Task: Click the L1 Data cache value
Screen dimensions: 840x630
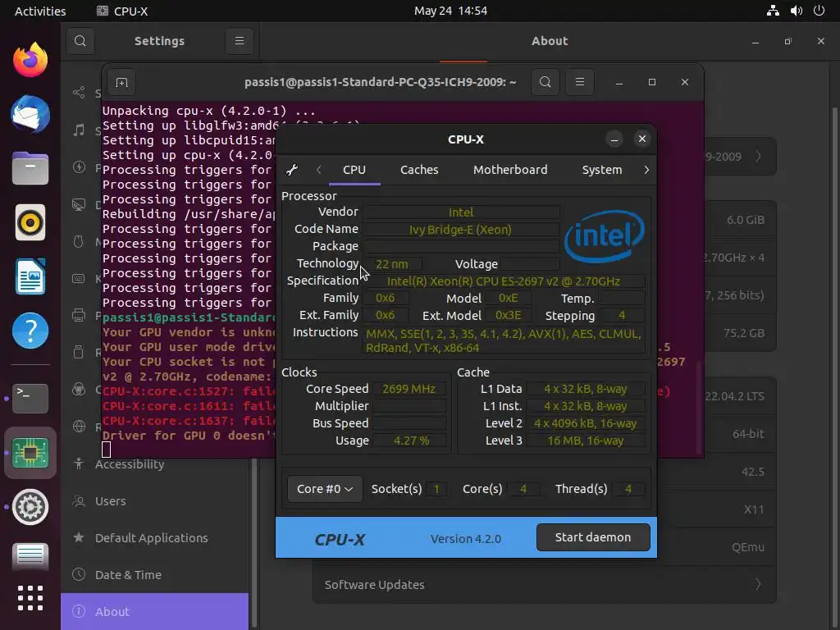Action: click(585, 389)
